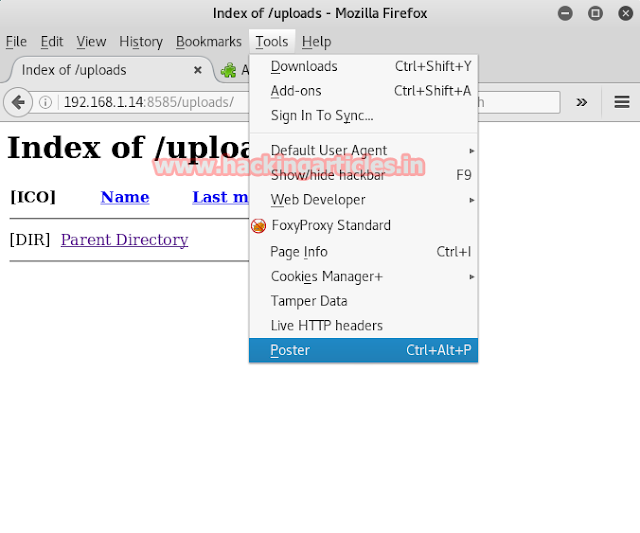This screenshot has width=640, height=533.
Task: Open the View menu
Action: [x=91, y=42]
